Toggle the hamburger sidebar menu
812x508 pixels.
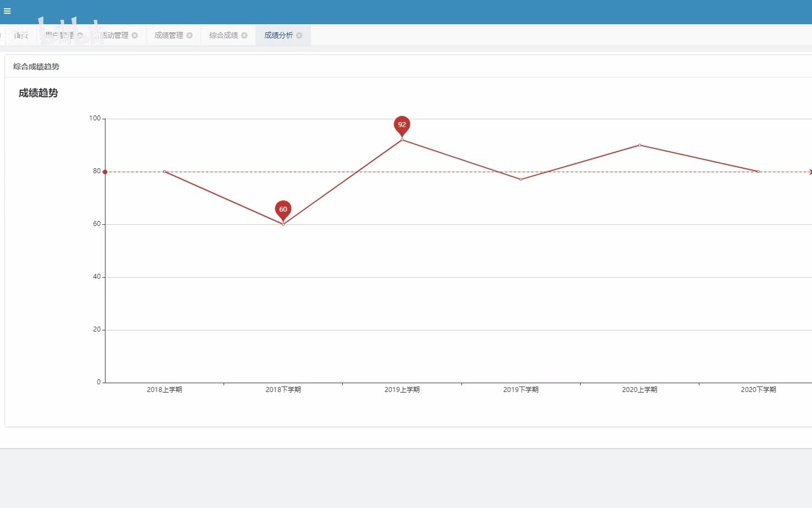(x=7, y=11)
